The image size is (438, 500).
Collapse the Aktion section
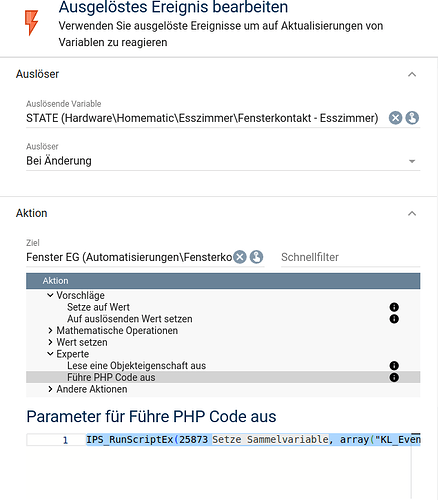[412, 213]
